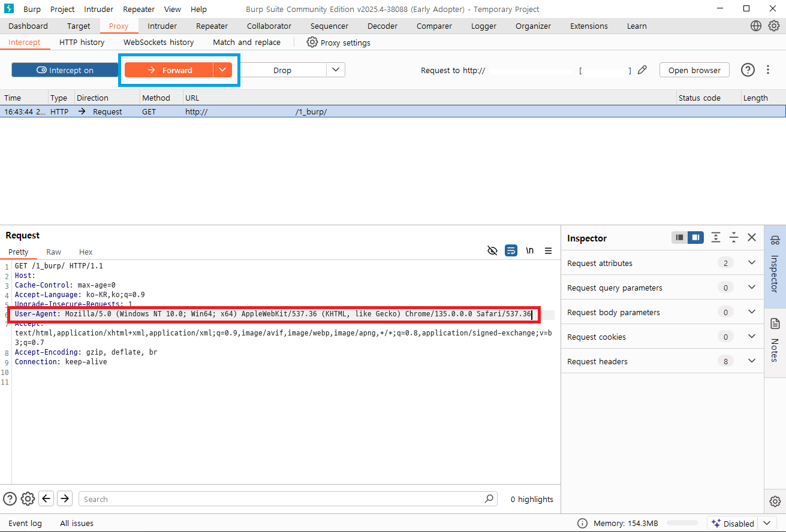Click Inspector expand all sections icon

[716, 238]
